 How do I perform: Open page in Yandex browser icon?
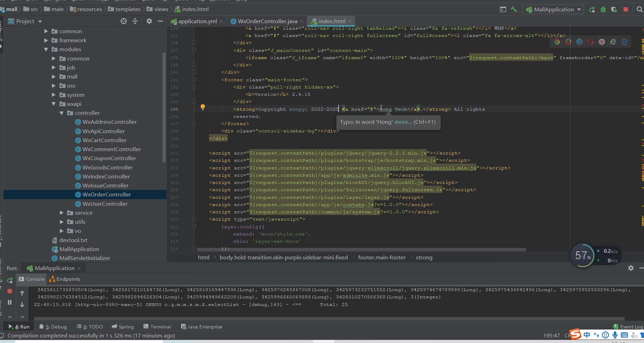(x=602, y=42)
